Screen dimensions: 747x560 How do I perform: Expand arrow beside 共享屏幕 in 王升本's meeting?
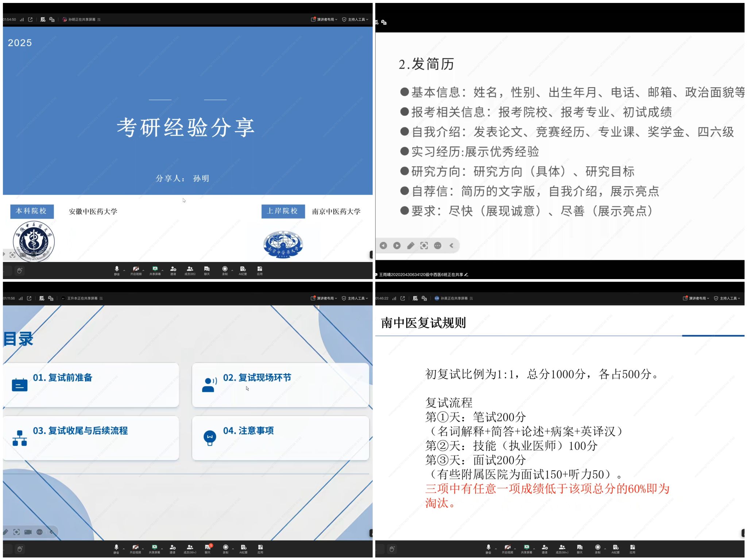162,549
